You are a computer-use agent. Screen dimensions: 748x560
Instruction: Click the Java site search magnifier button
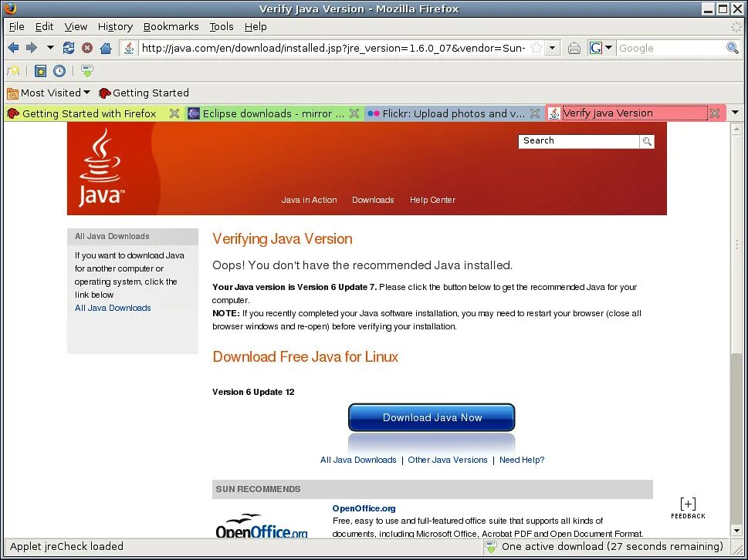tap(647, 142)
